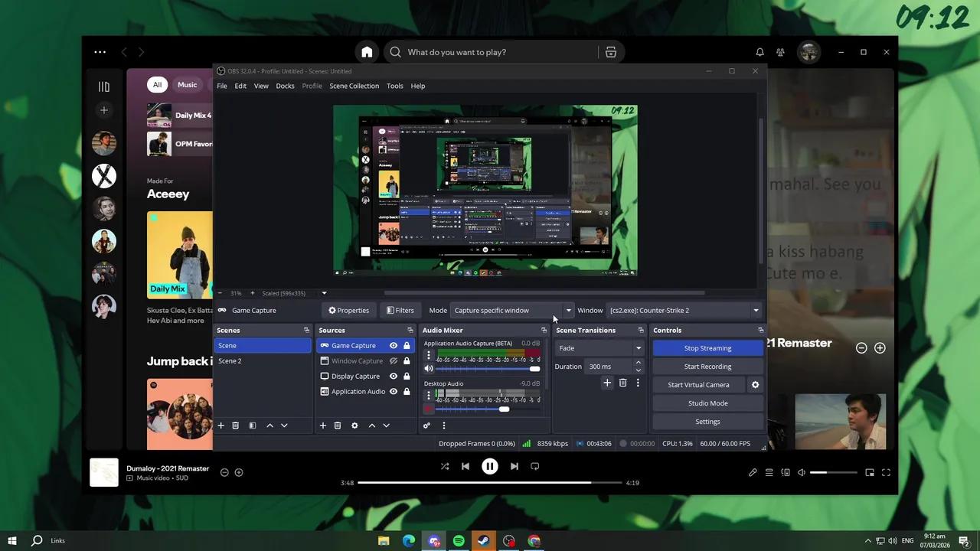
Task: Hide the Game Capture source
Action: pyautogui.click(x=393, y=345)
